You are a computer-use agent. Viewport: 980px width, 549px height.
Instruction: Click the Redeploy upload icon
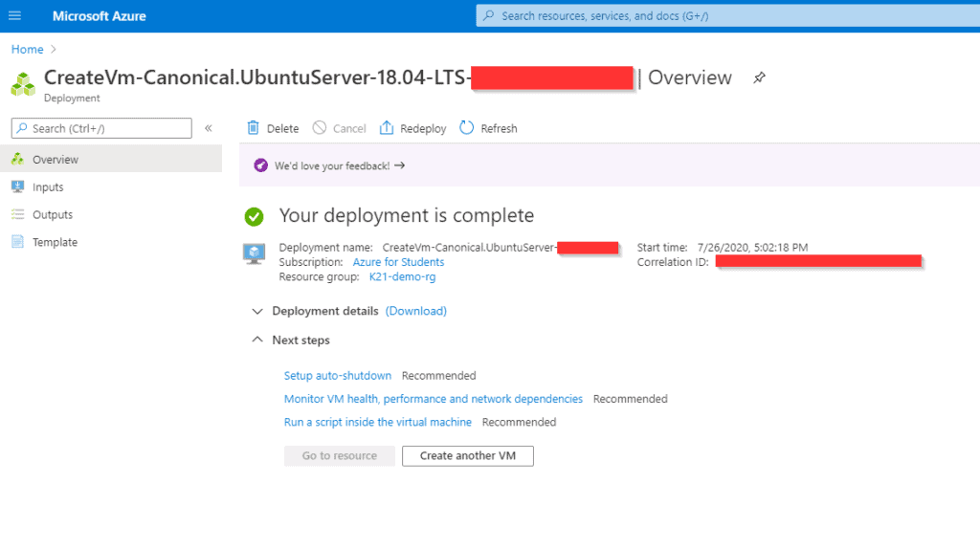pos(387,127)
